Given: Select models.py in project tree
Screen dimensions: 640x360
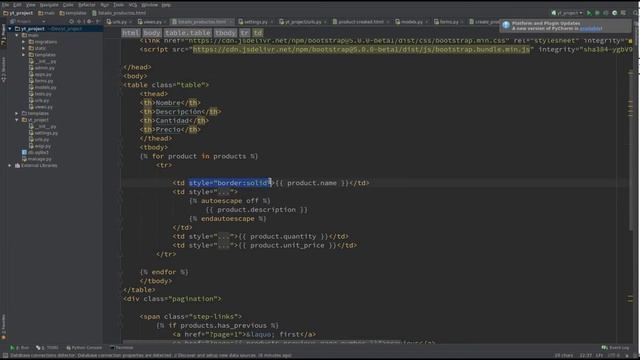Looking at the screenshot, I should pos(42,87).
